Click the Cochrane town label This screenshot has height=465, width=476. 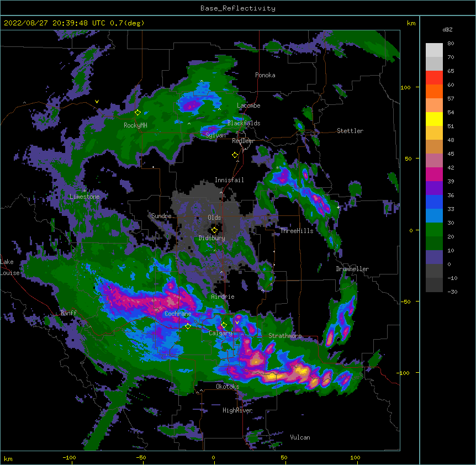pos(178,314)
